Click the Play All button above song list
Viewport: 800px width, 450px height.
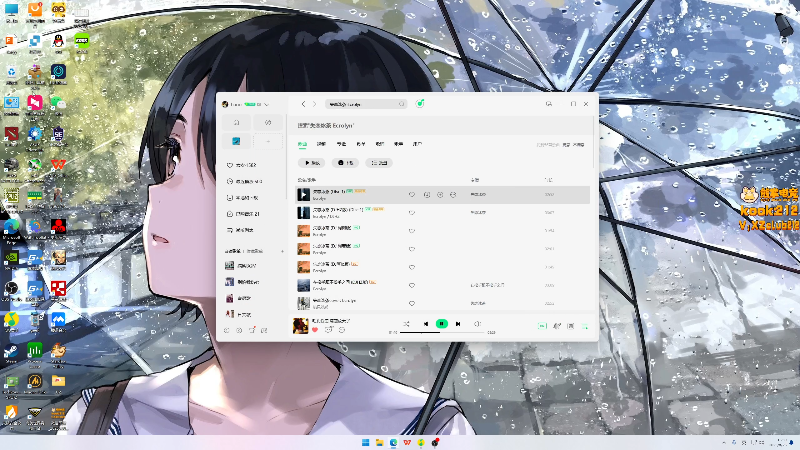pos(312,163)
